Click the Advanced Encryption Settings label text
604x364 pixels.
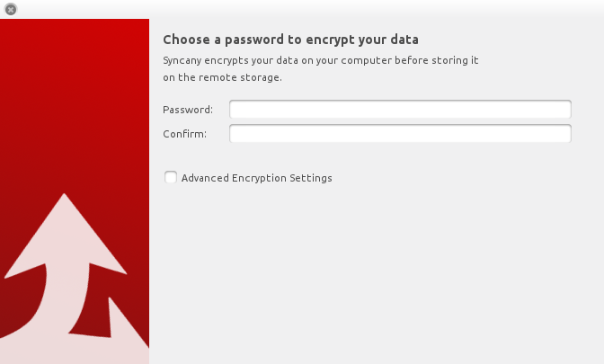click(x=256, y=178)
